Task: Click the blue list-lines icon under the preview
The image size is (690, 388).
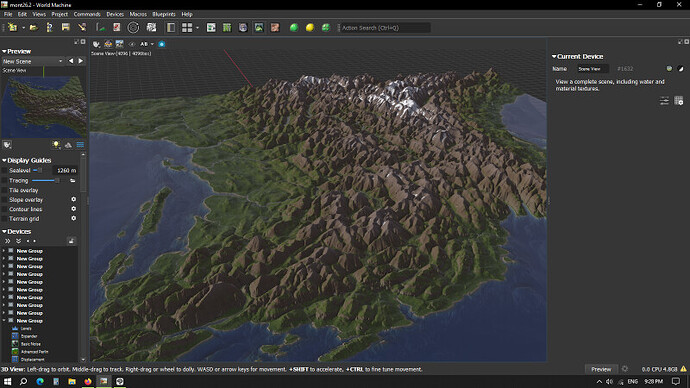Action: point(81,145)
